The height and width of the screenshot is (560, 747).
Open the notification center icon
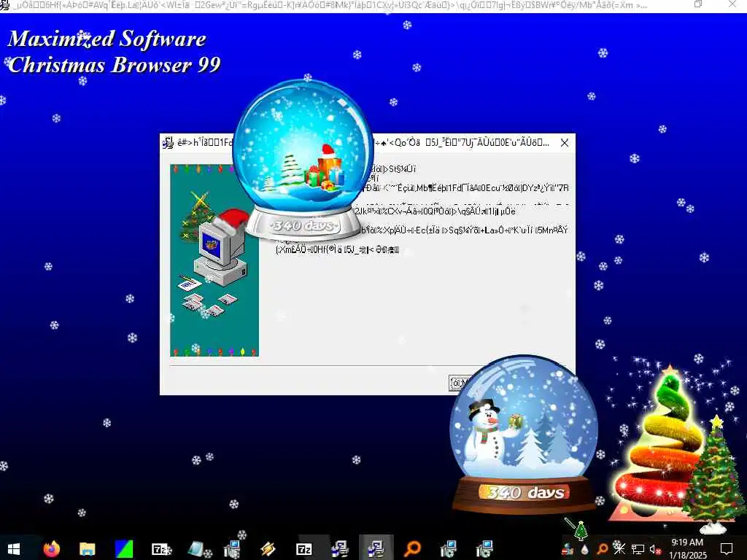(727, 549)
